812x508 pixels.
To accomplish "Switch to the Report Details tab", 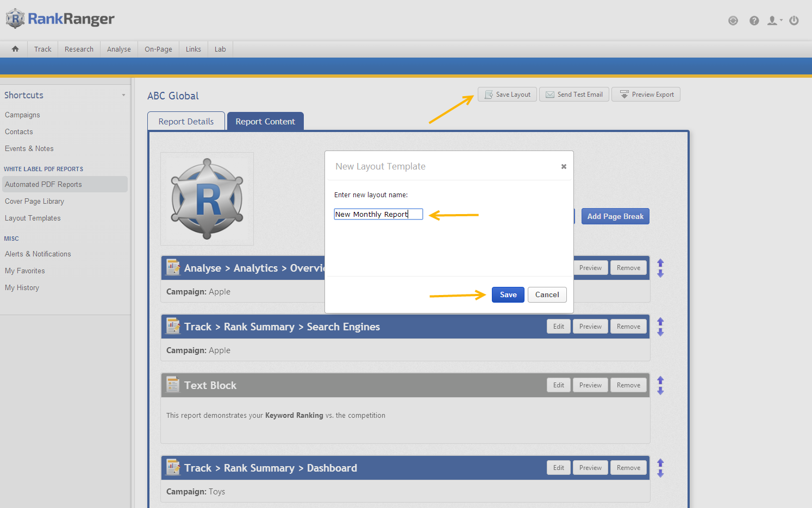I will pyautogui.click(x=186, y=122).
